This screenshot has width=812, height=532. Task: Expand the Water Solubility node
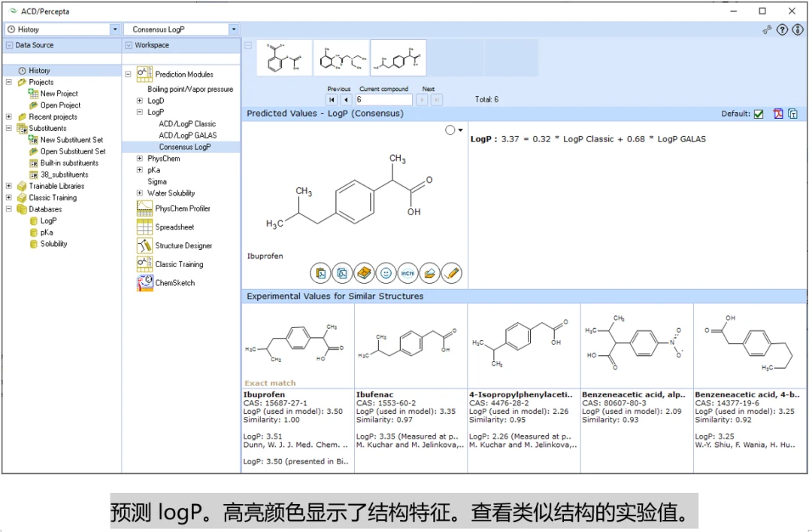(139, 193)
